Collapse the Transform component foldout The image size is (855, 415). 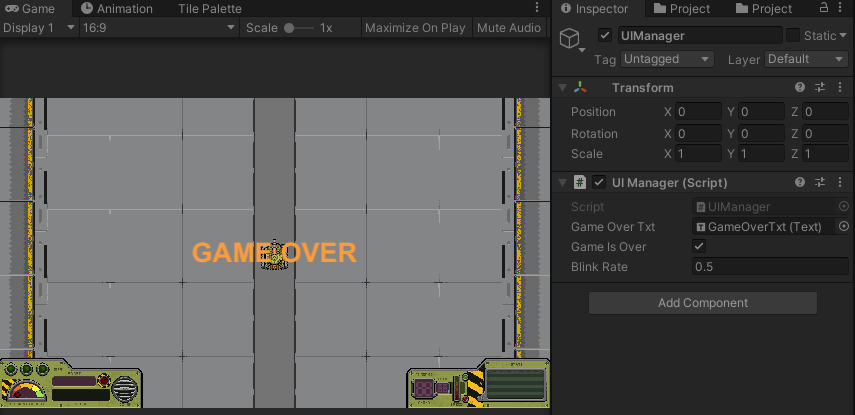click(563, 88)
